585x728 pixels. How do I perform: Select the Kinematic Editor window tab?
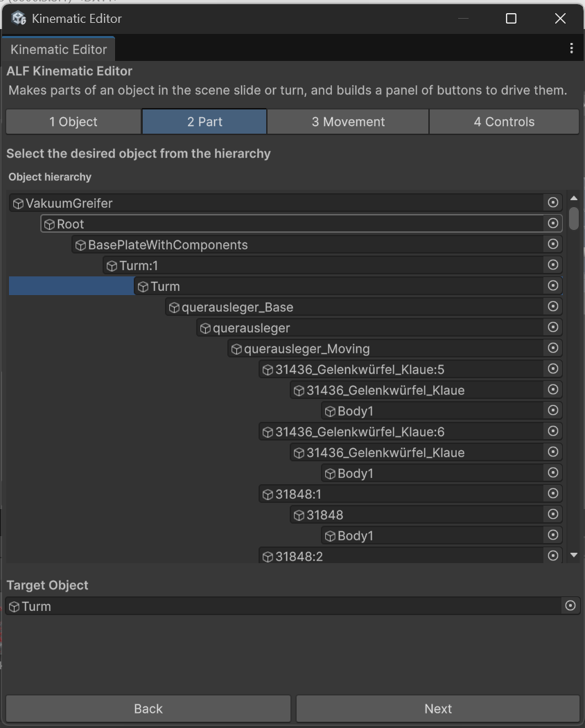(x=58, y=49)
